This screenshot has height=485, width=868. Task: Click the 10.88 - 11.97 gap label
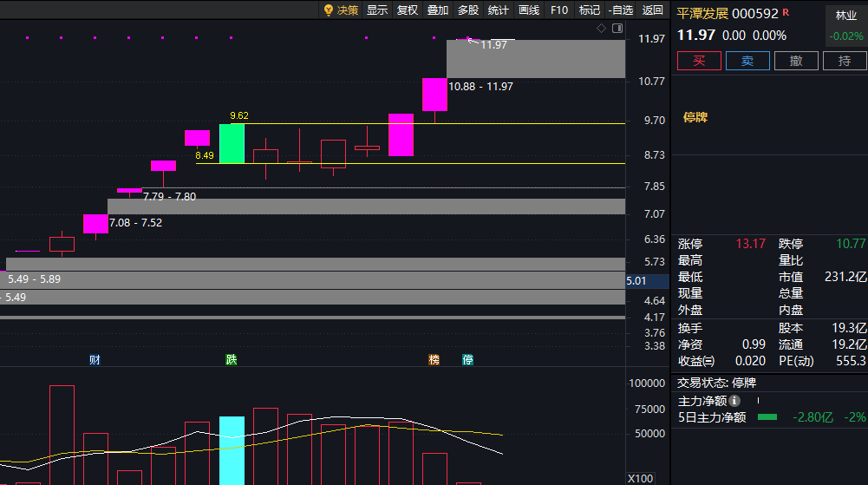[x=480, y=87]
